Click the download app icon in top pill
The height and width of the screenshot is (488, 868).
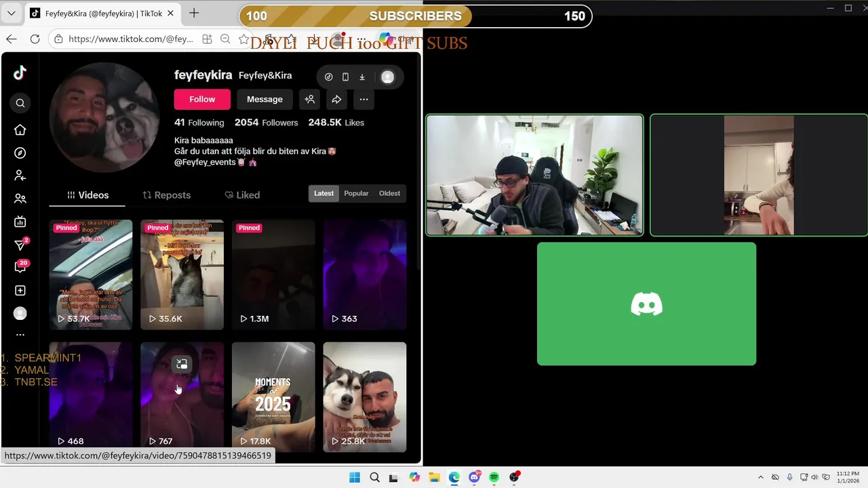362,77
